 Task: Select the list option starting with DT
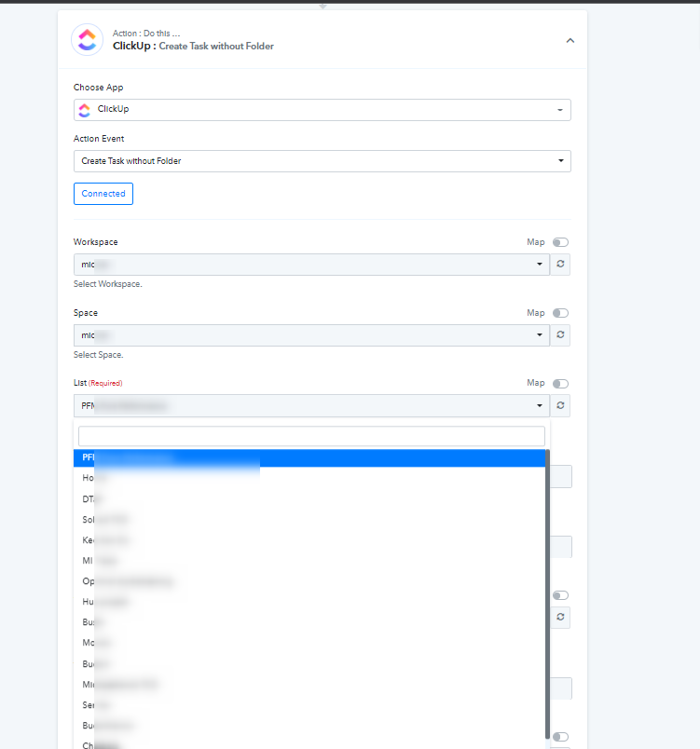click(309, 498)
